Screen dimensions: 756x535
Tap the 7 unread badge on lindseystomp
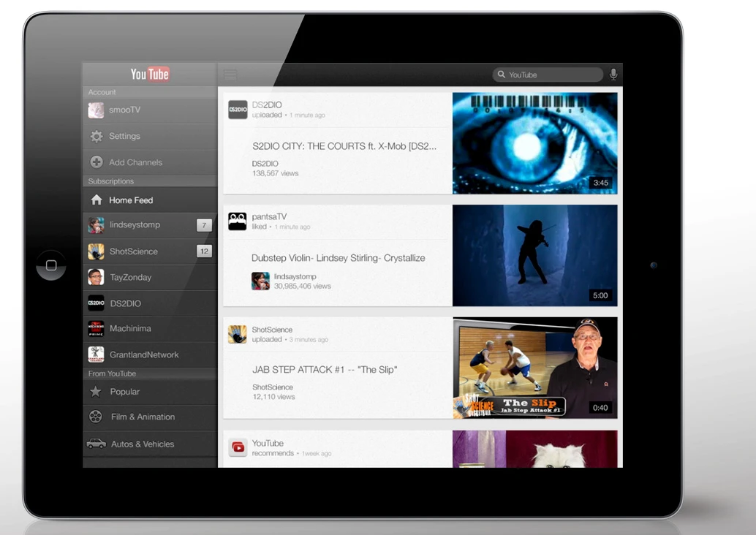click(204, 225)
